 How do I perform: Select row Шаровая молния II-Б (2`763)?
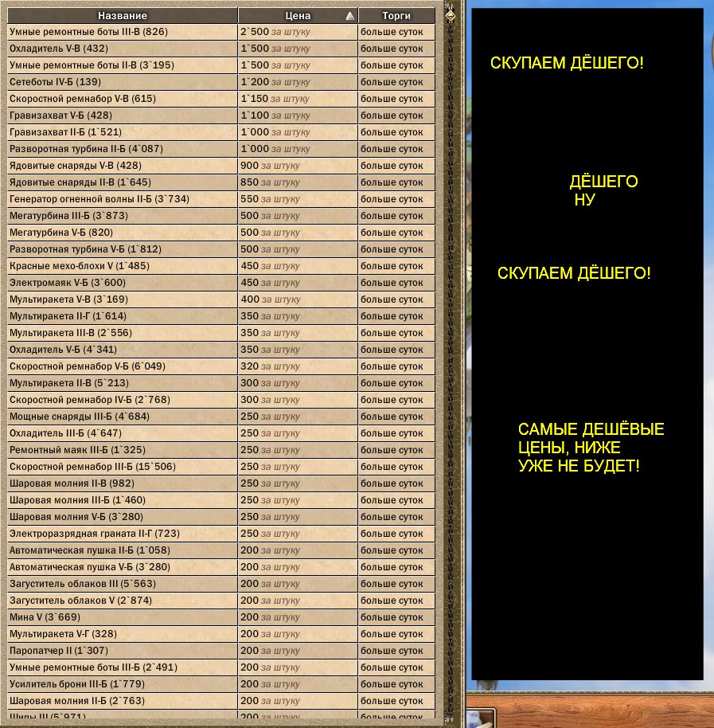coord(221,701)
